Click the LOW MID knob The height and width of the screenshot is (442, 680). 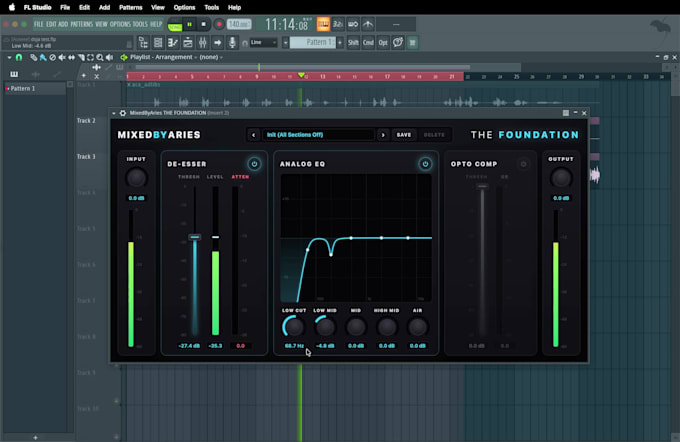coord(325,327)
